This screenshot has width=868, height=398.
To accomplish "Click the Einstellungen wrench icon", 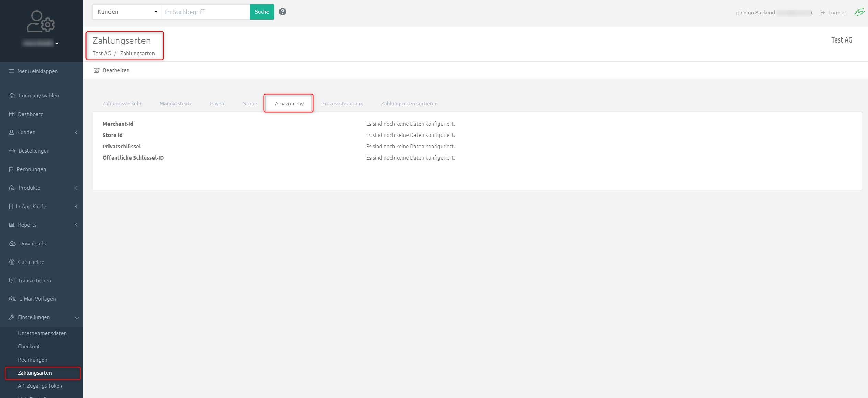I will tap(12, 317).
